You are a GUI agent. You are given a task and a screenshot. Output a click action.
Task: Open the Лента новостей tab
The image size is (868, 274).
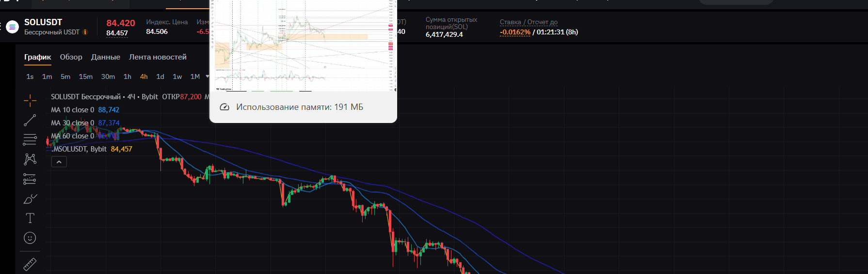click(158, 57)
